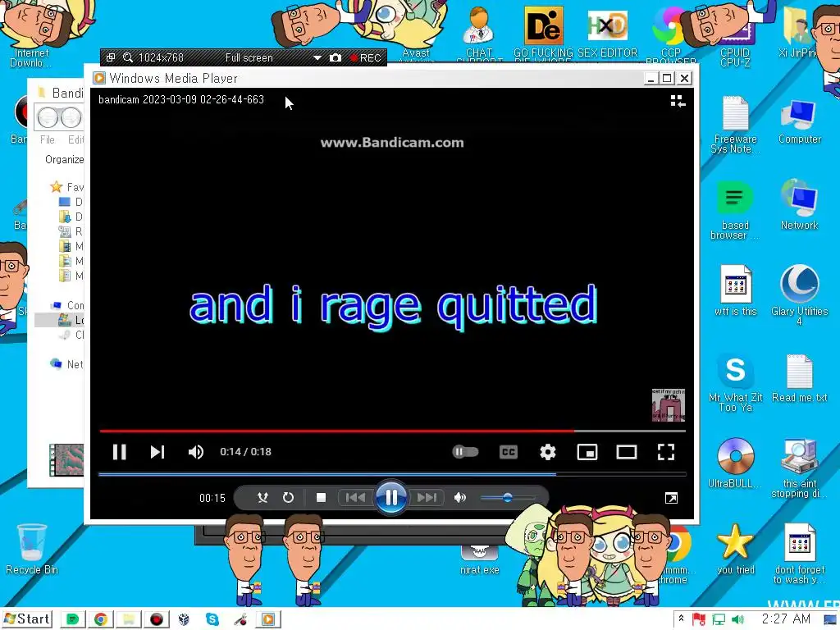Open the UltraBULL disc icon
Image resolution: width=840 pixels, height=630 pixels.
[x=736, y=463]
